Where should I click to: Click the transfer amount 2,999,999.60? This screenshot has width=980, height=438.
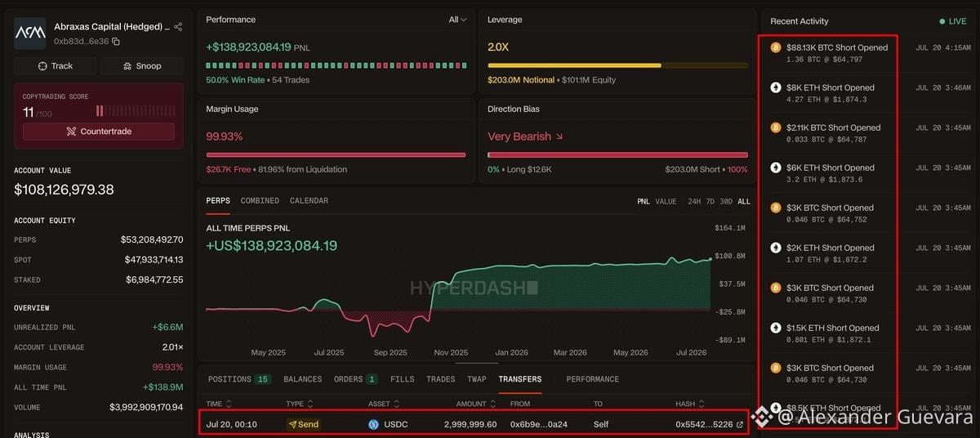click(x=470, y=424)
